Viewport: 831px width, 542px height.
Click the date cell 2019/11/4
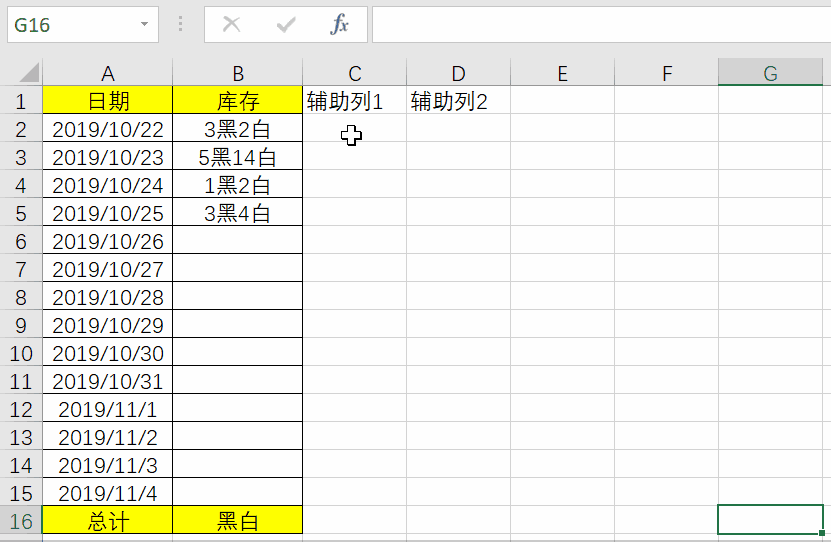[x=108, y=494]
